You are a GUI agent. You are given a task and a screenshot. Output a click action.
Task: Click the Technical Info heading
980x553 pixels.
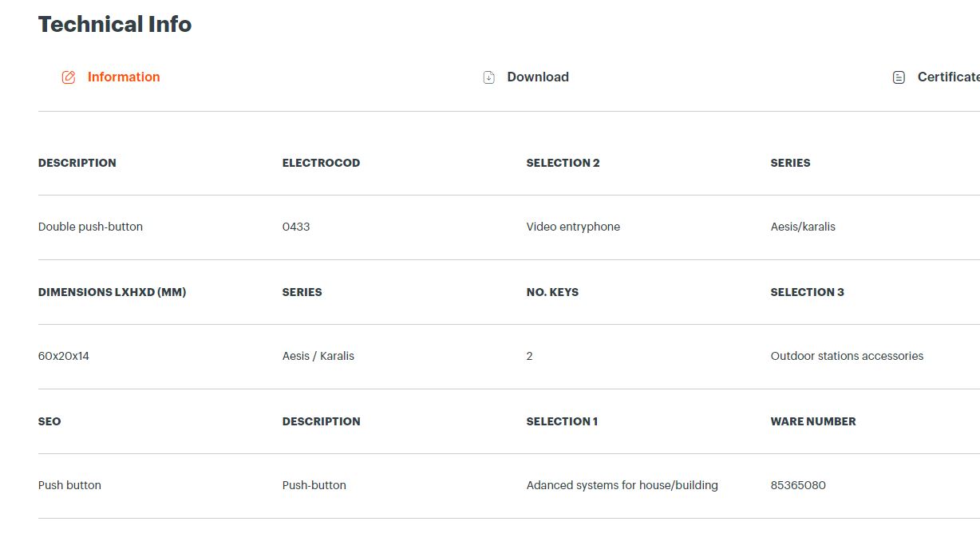(115, 25)
